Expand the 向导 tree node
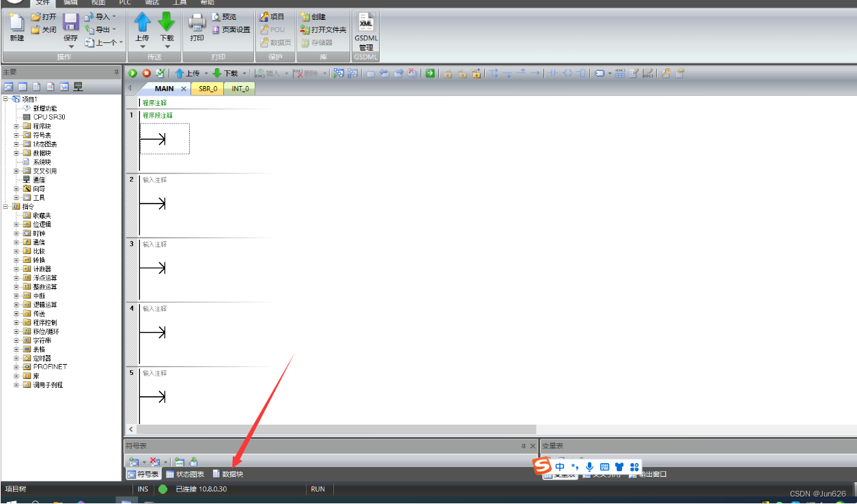This screenshot has height=504, width=857. click(x=16, y=188)
